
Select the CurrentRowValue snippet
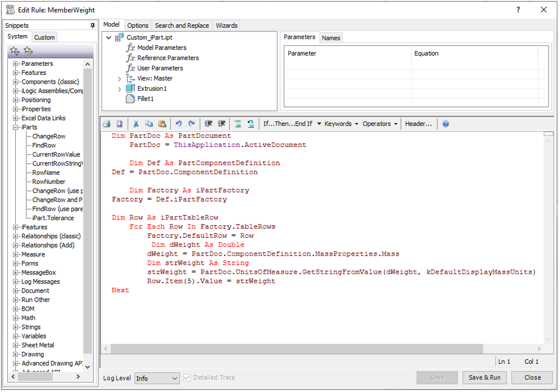pyautogui.click(x=56, y=155)
